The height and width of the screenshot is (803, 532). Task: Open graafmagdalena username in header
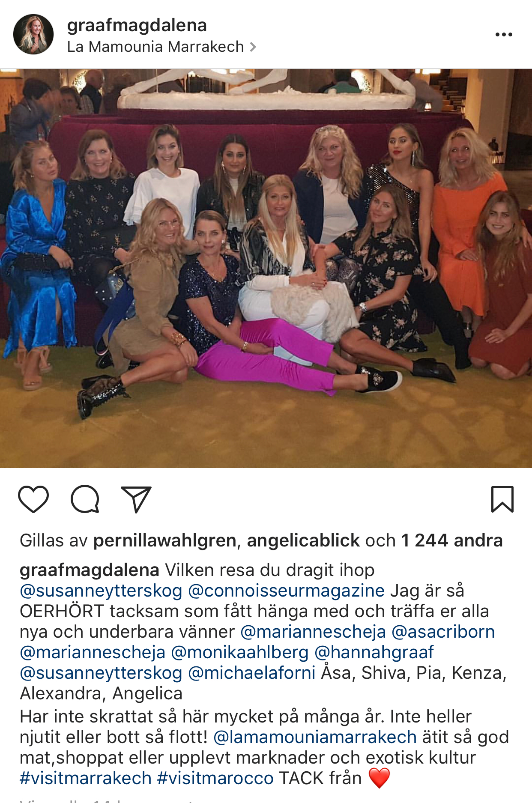point(137,25)
